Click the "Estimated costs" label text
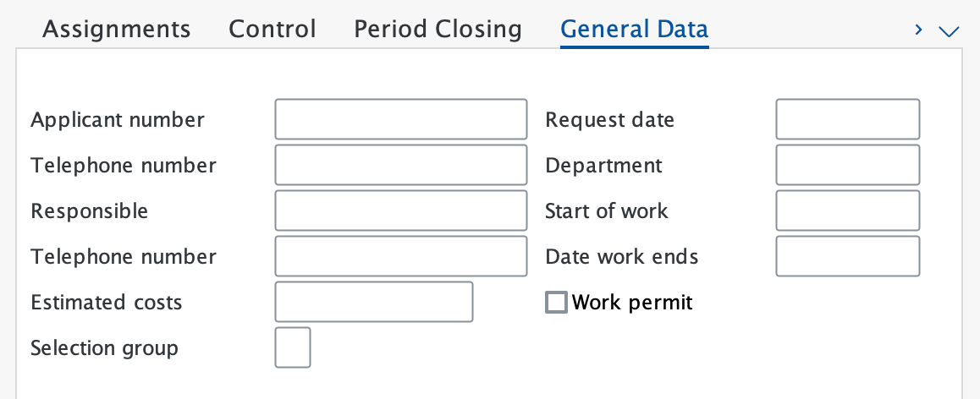This screenshot has width=980, height=399. click(107, 302)
